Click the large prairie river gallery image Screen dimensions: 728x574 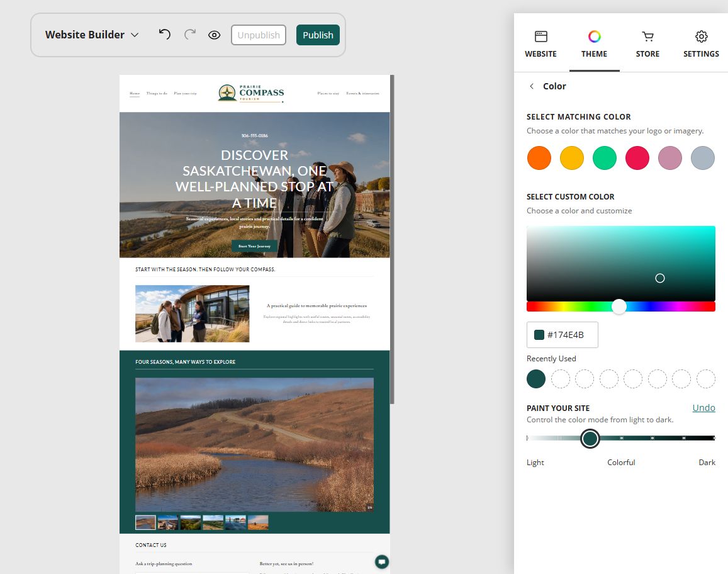(254, 444)
